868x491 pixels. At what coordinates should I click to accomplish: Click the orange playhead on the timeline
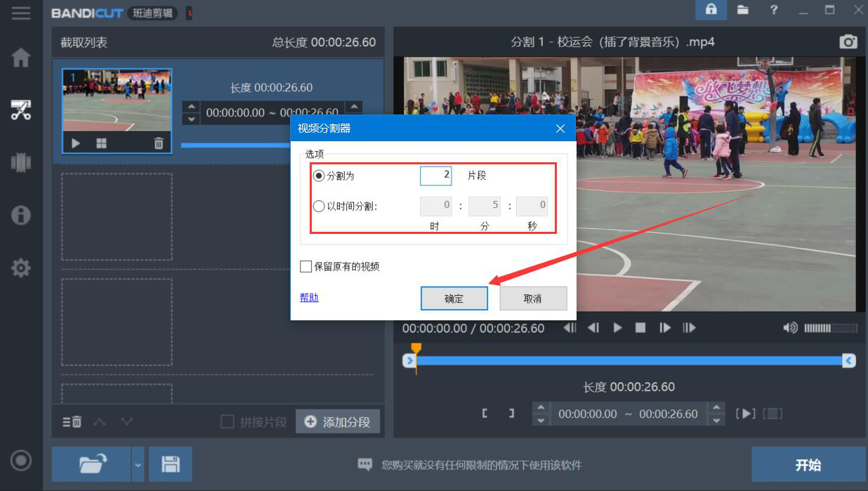tap(416, 349)
